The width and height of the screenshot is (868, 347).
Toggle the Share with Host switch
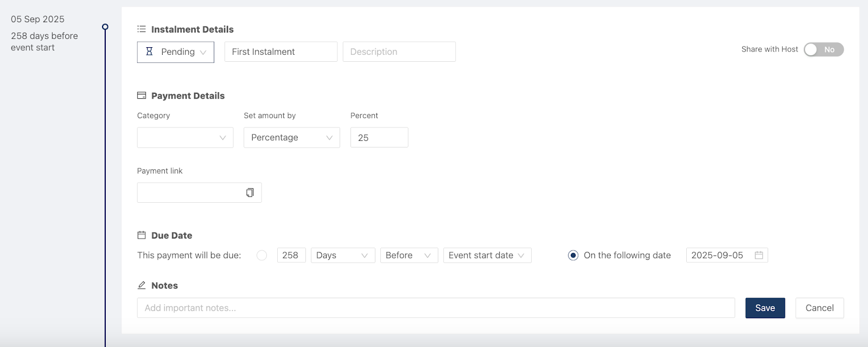824,49
